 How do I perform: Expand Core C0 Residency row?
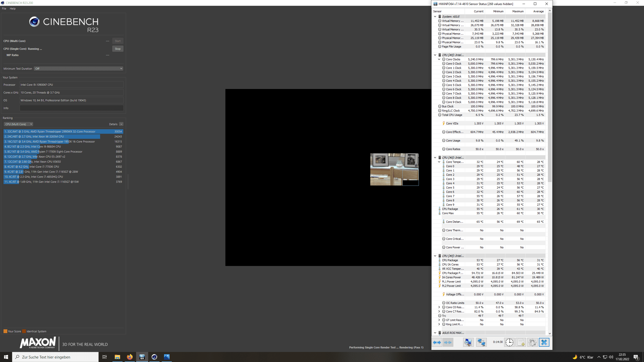pyautogui.click(x=439, y=307)
